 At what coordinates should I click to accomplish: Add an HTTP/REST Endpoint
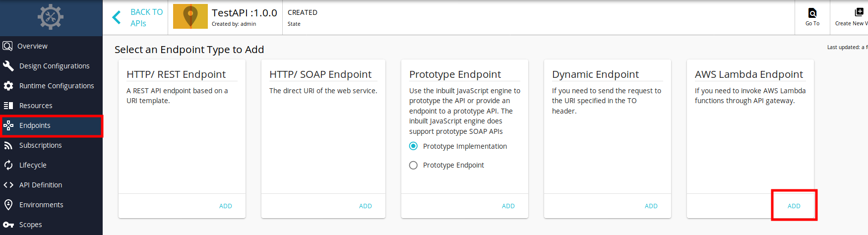226,206
